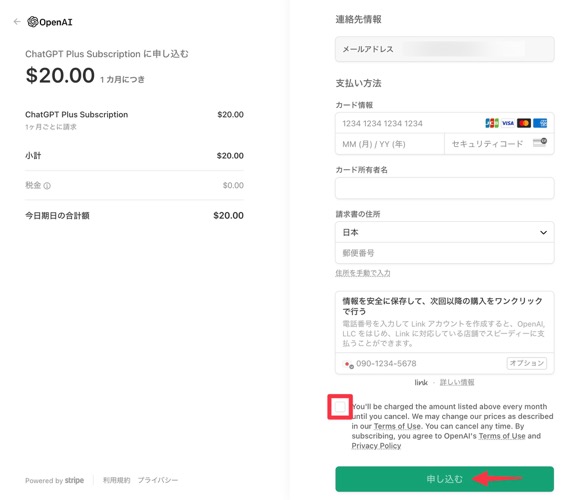Click the Visa card brand icon

tap(508, 123)
